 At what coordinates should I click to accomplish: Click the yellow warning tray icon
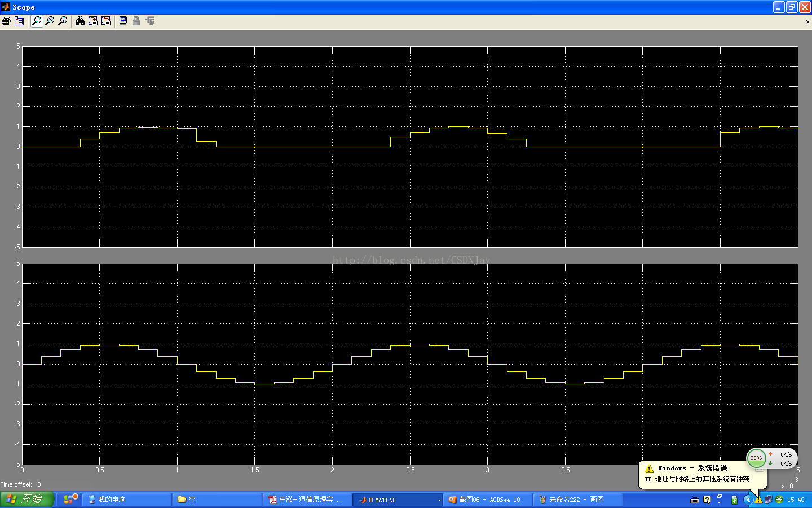tap(758, 500)
